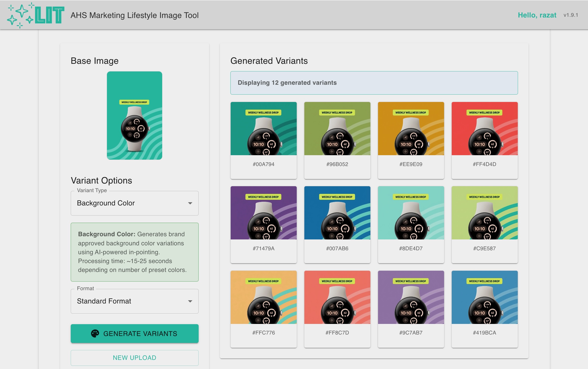Pick the #FFC776 peach variant
The height and width of the screenshot is (369, 588).
263,297
